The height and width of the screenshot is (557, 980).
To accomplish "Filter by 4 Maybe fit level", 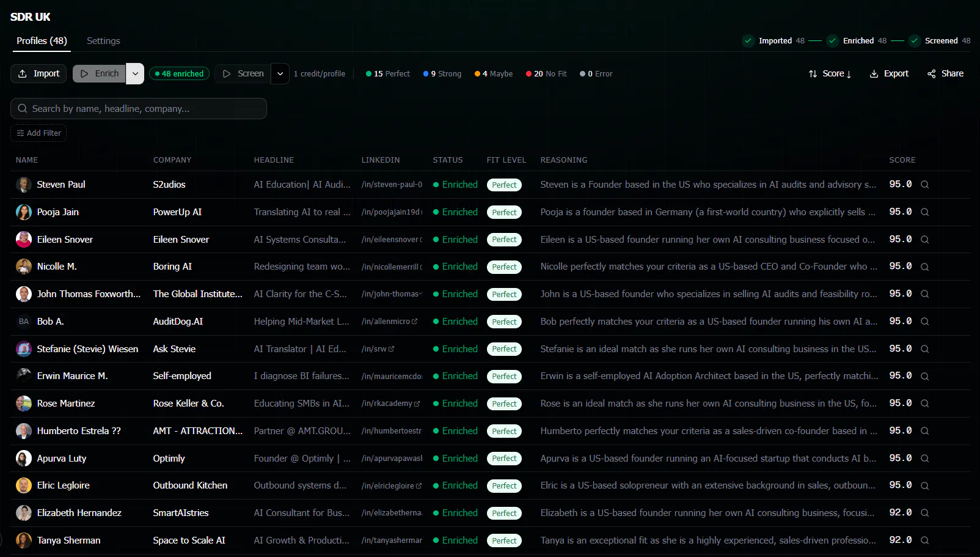I will point(494,73).
